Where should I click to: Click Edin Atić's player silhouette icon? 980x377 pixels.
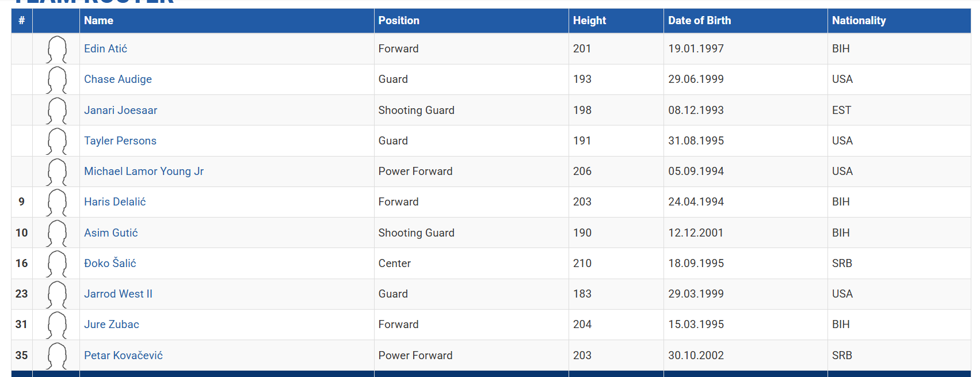point(56,49)
